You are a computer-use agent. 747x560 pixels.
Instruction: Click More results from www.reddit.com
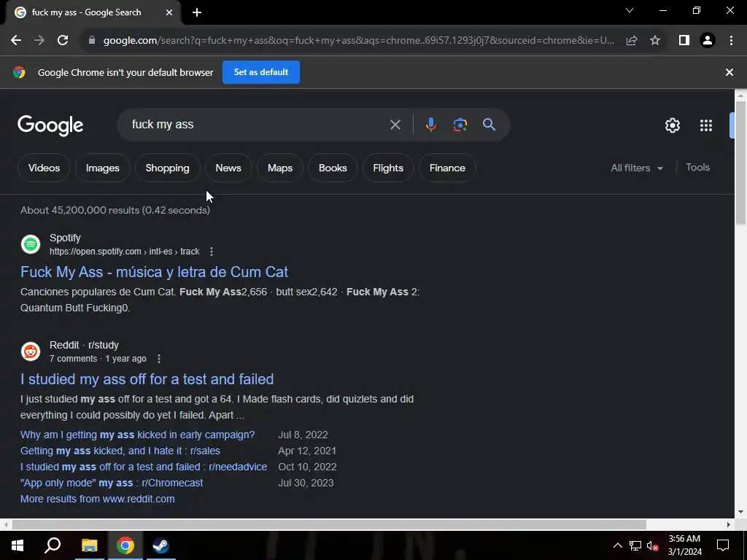coord(97,499)
